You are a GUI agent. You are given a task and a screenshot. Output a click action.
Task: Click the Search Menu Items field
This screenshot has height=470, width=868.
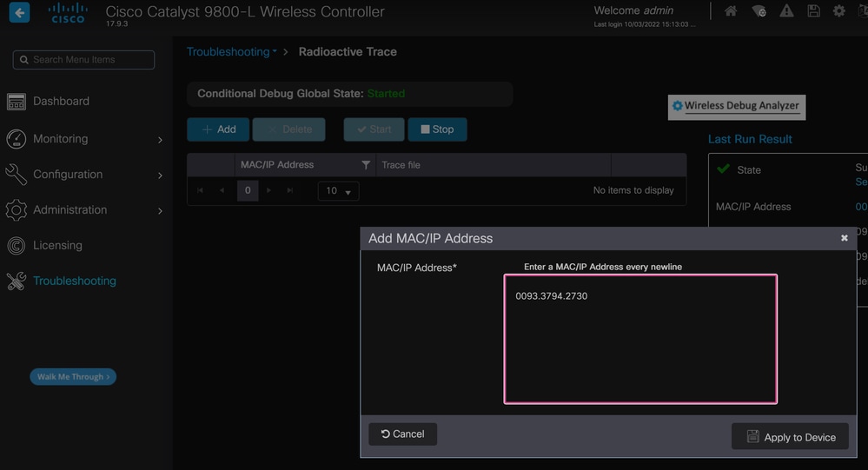pyautogui.click(x=83, y=60)
